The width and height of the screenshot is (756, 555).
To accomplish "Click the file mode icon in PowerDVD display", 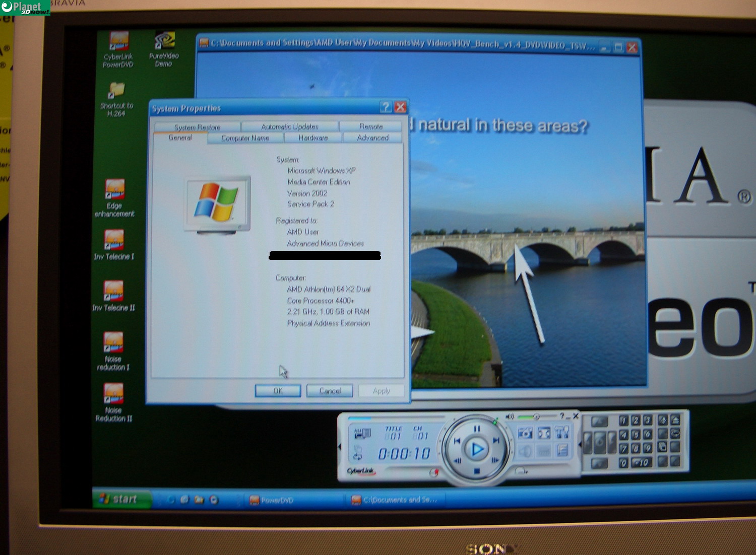I will [362, 433].
